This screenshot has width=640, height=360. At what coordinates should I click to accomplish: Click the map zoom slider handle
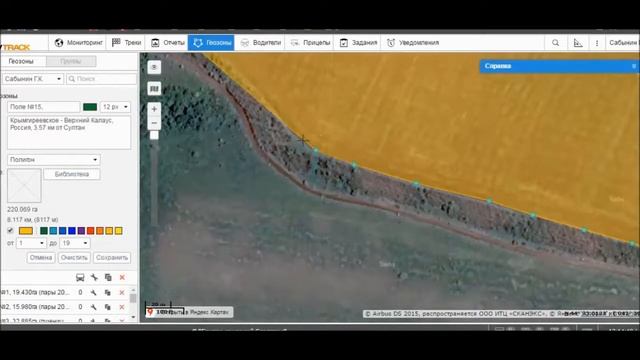[x=154, y=135]
